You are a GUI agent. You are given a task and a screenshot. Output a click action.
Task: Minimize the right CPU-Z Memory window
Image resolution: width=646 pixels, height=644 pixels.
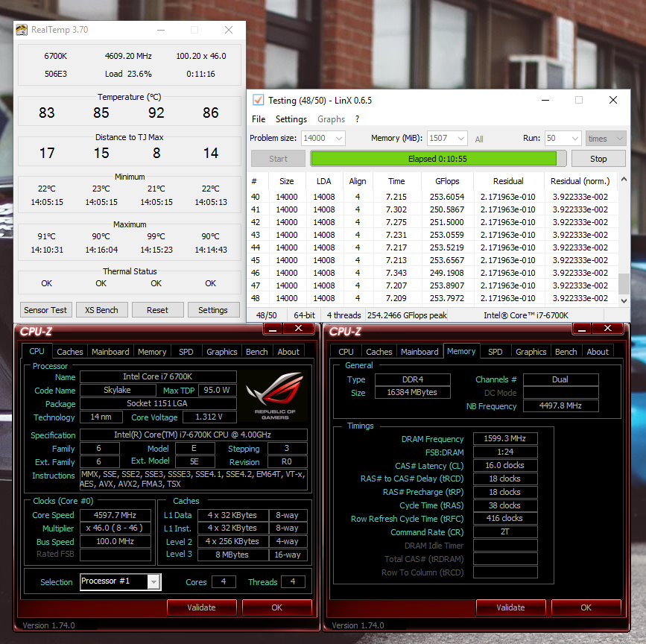582,329
